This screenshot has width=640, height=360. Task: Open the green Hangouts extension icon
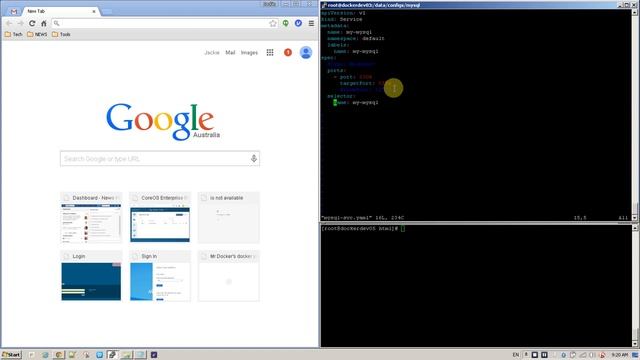click(x=286, y=24)
